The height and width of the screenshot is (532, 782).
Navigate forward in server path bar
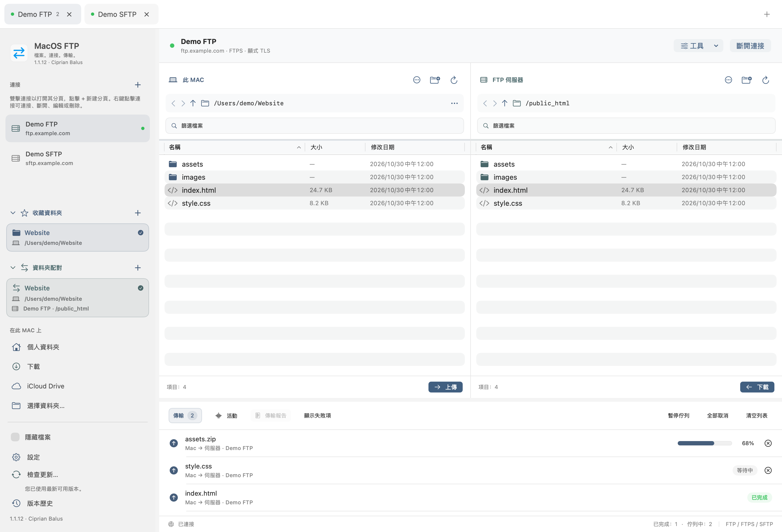click(x=495, y=103)
